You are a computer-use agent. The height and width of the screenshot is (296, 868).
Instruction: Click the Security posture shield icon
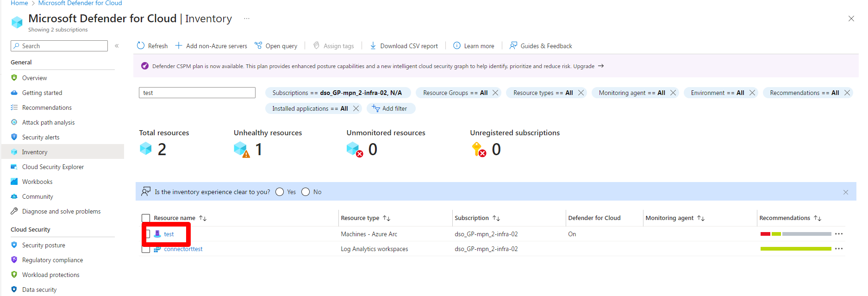pos(14,245)
